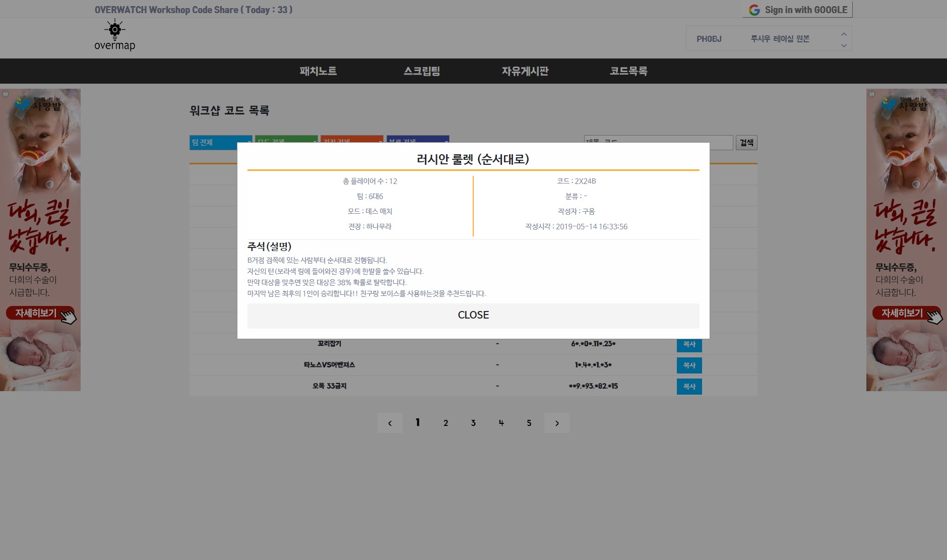Select page 1 in the pagination
The width and height of the screenshot is (947, 560).
point(418,423)
